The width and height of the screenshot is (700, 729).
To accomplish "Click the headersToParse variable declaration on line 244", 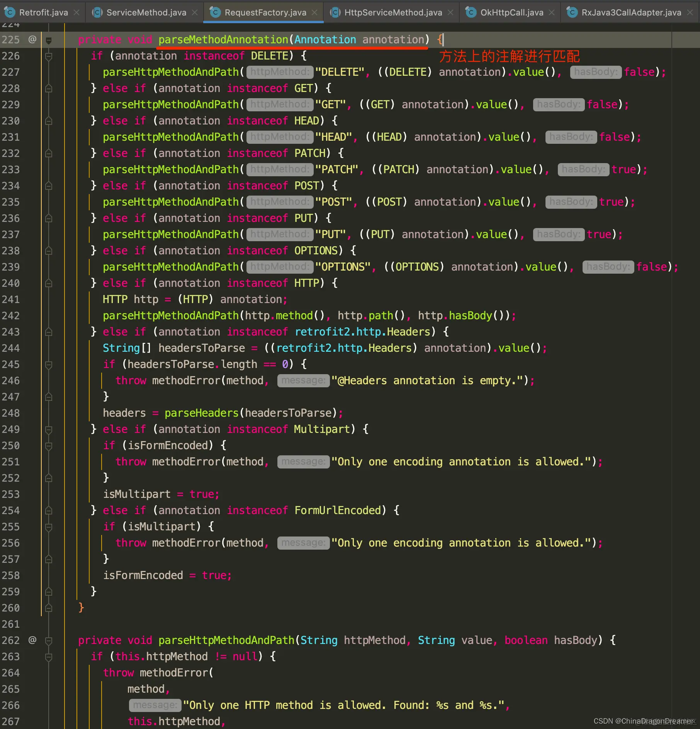I will click(x=202, y=348).
